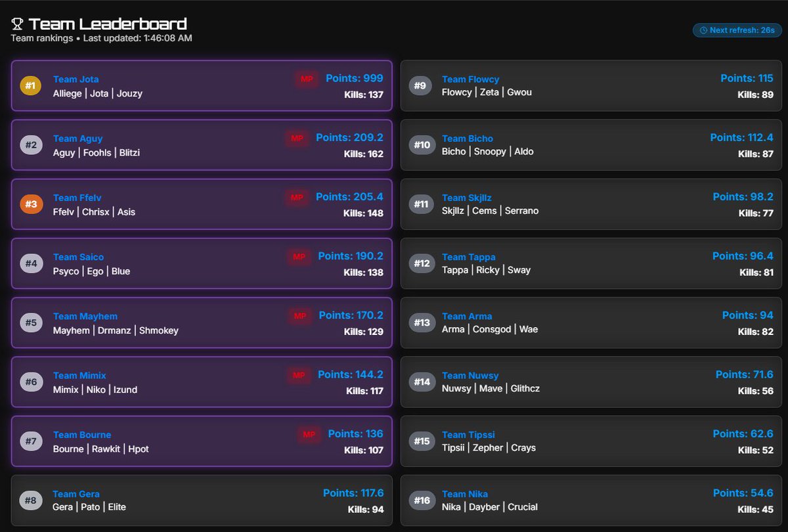Open the Team Jota link

click(76, 79)
